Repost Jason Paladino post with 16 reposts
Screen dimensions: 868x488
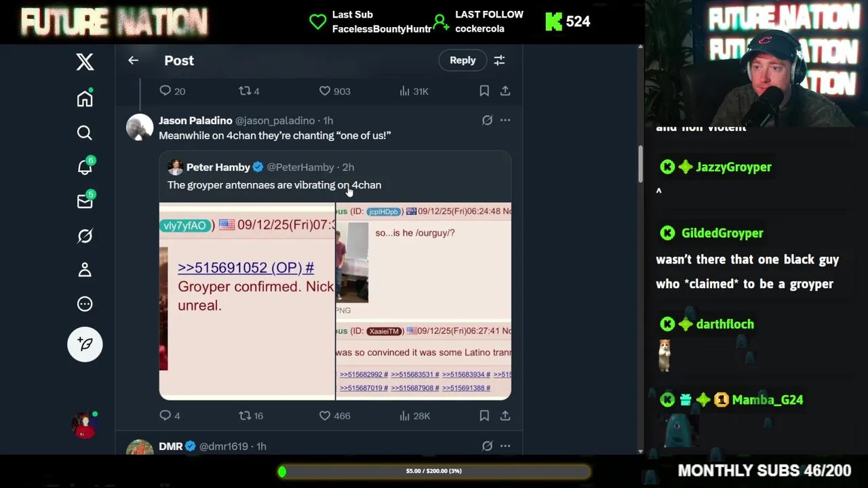pyautogui.click(x=251, y=415)
